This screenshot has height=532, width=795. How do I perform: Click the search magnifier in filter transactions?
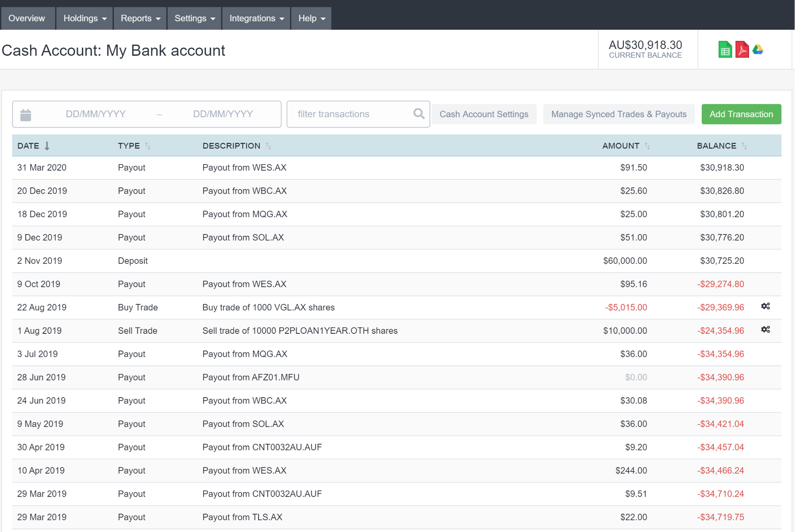click(418, 114)
